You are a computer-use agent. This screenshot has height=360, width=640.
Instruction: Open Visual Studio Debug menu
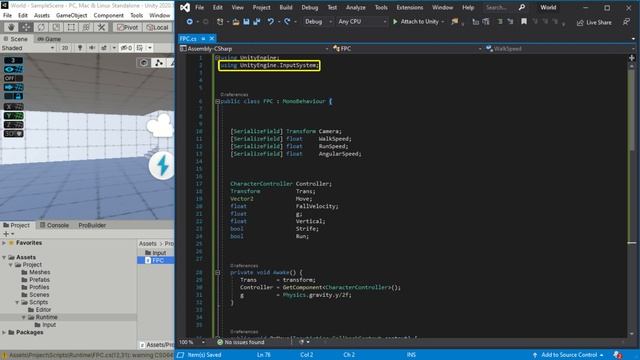309,7
